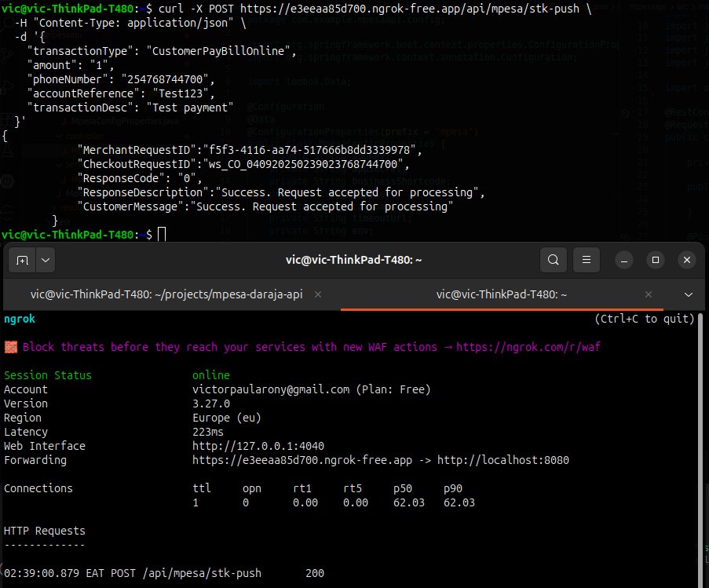709x588 pixels.
Task: Close the mpesa-daraja-api tab
Action: tap(318, 294)
